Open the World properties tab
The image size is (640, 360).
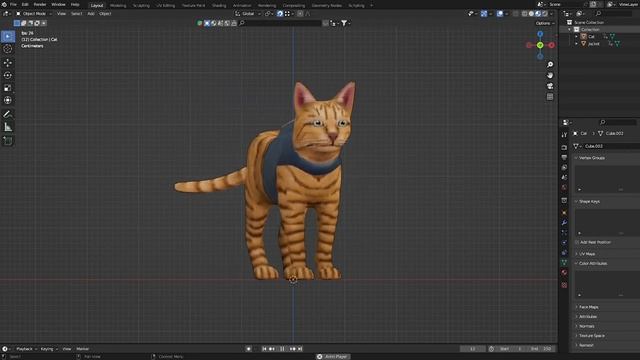point(564,187)
